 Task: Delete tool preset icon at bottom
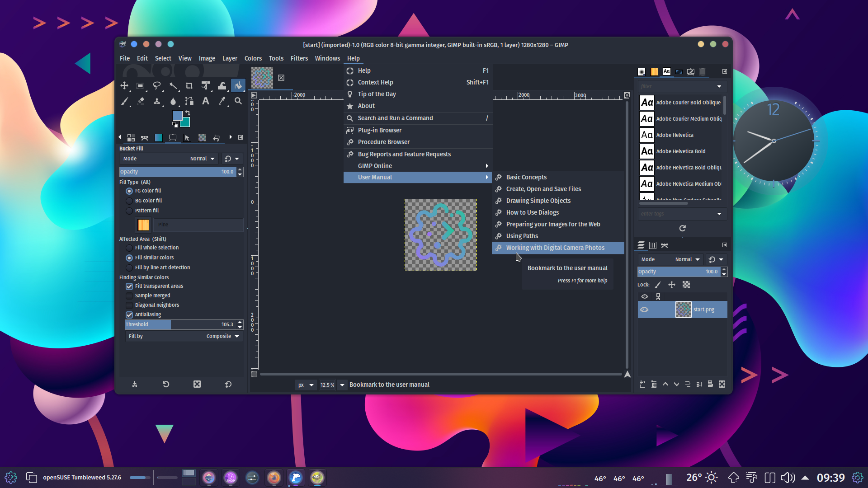[197, 384]
